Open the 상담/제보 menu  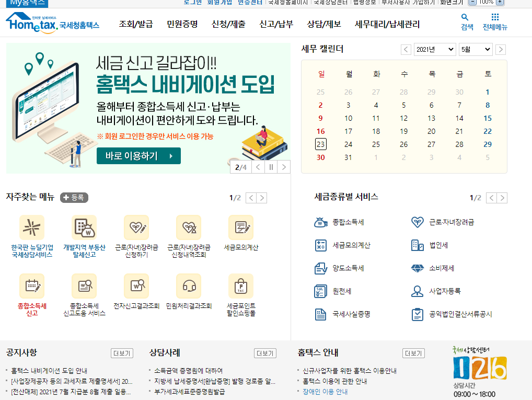point(324,24)
